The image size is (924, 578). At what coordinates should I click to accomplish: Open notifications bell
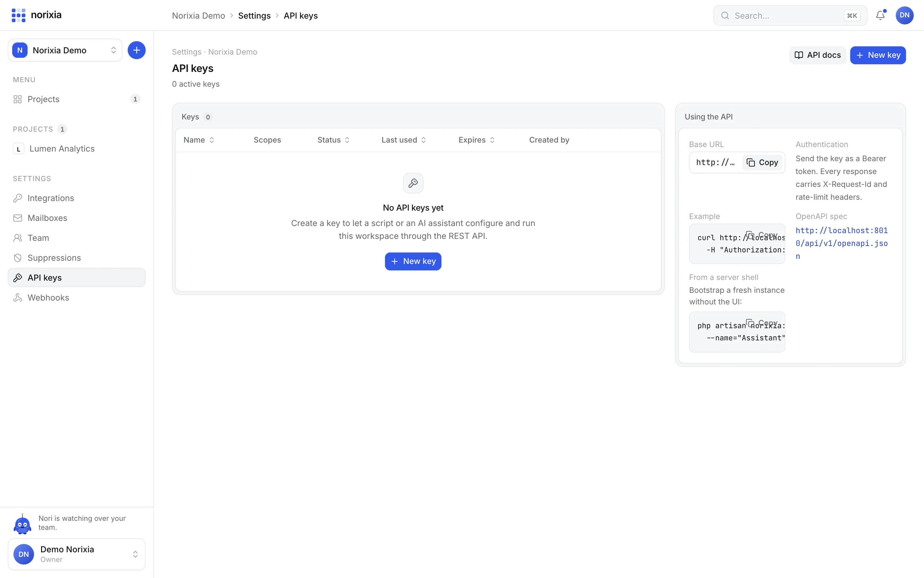pyautogui.click(x=880, y=15)
